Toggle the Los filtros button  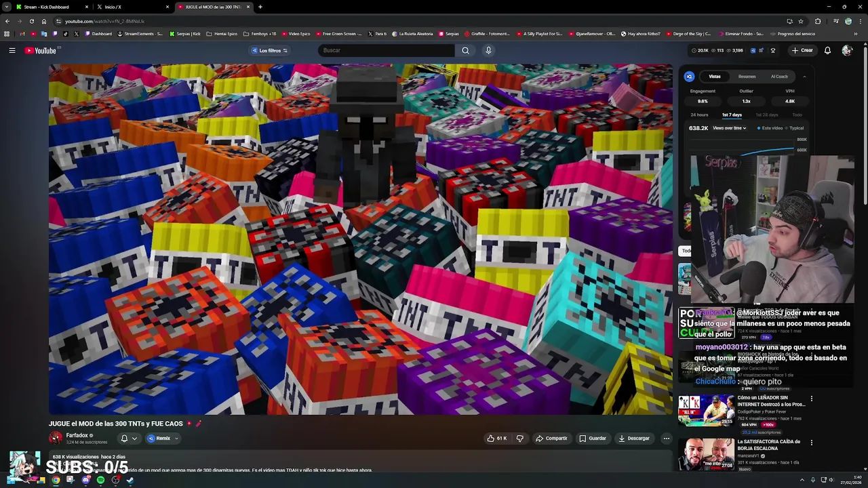tap(269, 50)
